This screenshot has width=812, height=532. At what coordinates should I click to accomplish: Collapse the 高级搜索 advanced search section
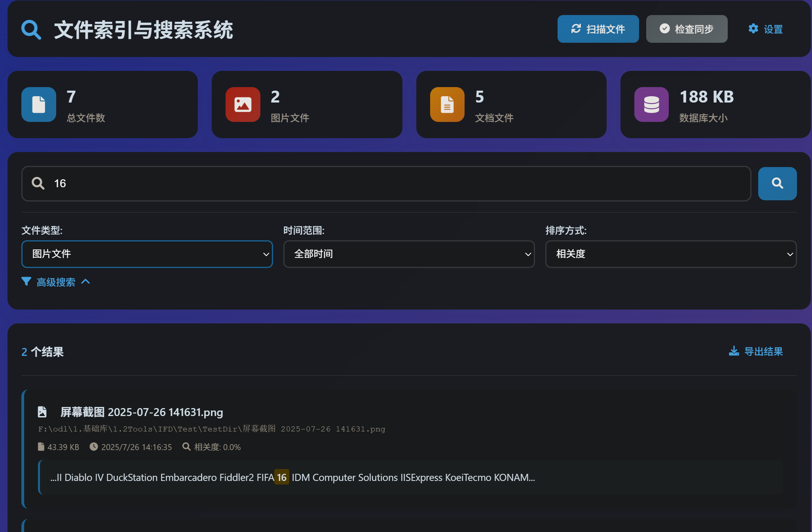56,282
